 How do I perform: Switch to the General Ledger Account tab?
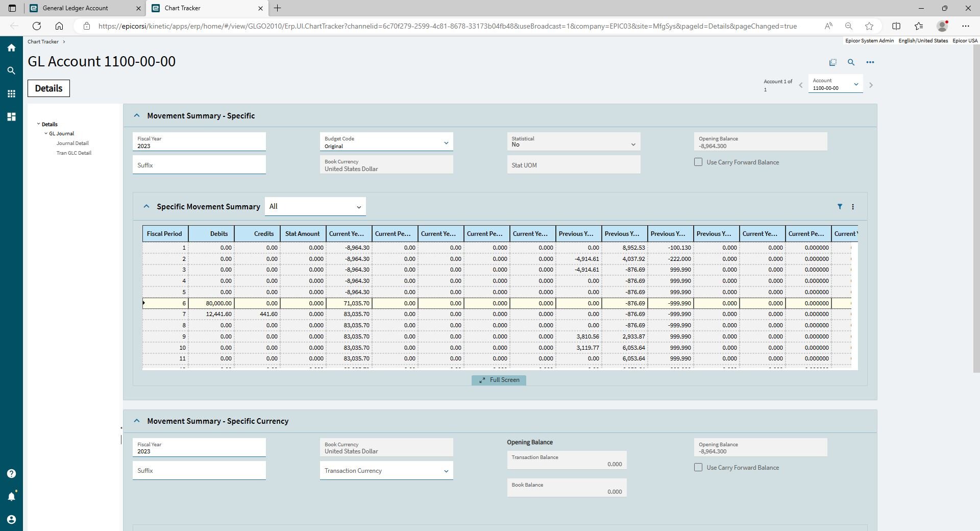click(x=75, y=8)
